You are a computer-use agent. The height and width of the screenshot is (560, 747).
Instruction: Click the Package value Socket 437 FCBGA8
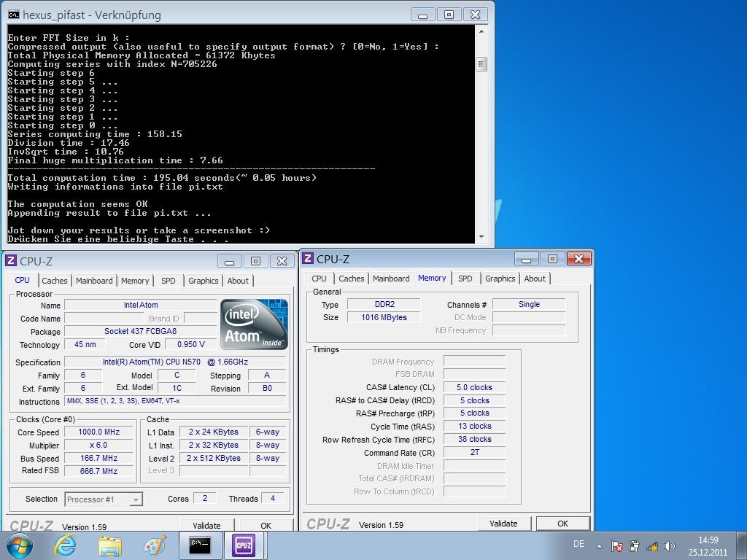(141, 331)
